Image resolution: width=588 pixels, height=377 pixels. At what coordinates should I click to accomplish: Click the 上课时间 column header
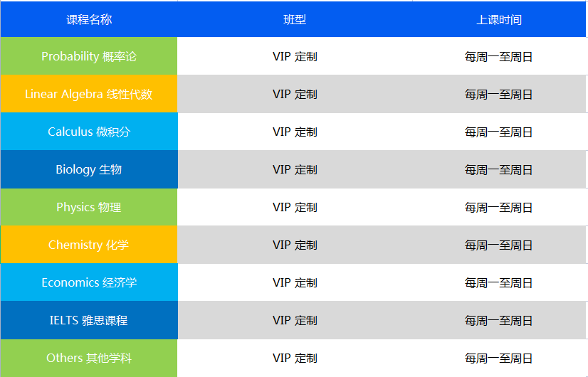click(499, 19)
